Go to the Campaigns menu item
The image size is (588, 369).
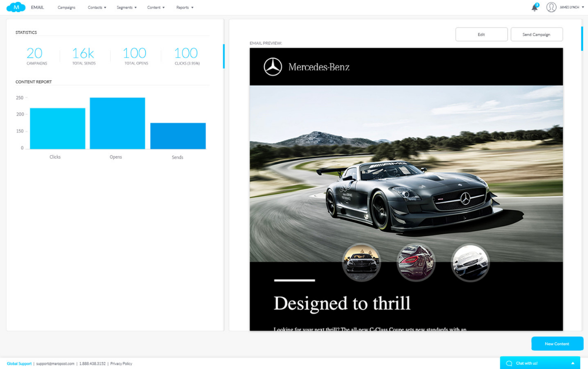coord(66,8)
